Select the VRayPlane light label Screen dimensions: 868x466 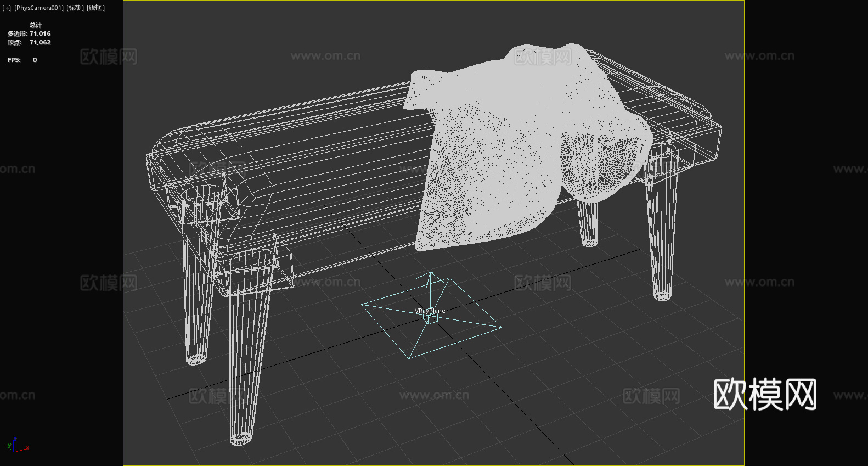pos(430,311)
